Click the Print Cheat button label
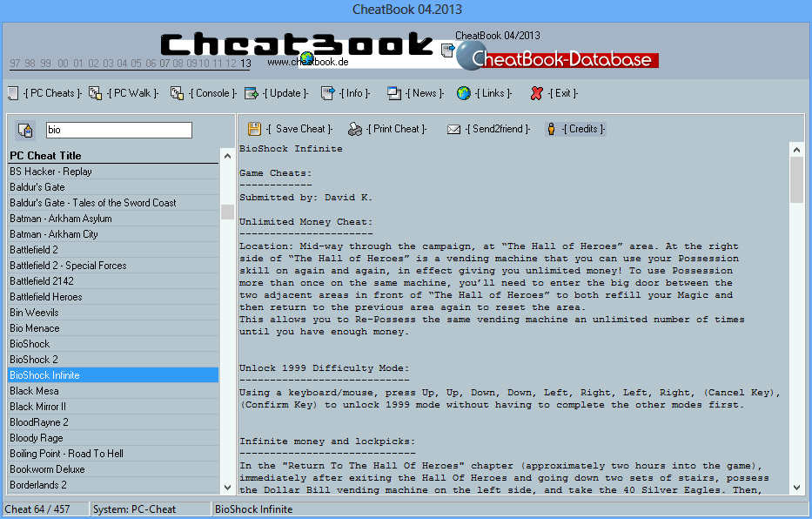Screen dimensions: 812x519 click(396, 129)
